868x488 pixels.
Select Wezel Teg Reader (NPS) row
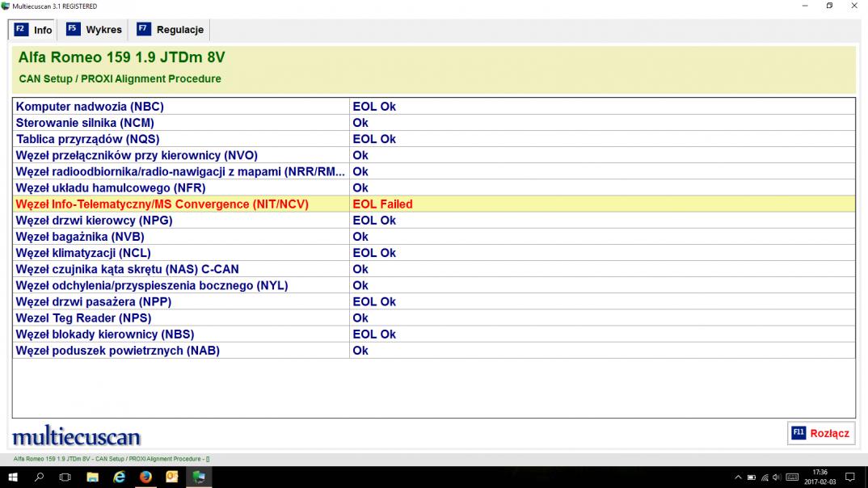[x=433, y=318]
